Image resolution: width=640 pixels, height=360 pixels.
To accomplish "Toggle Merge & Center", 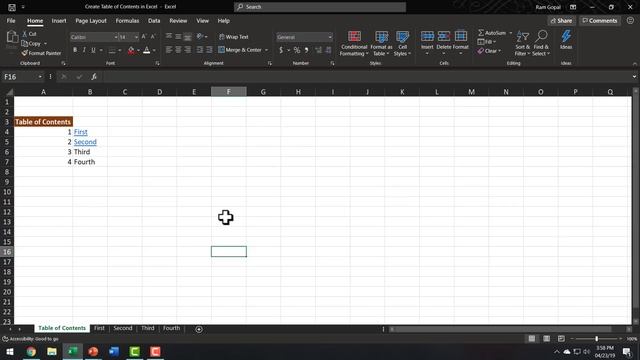I will coord(240,50).
